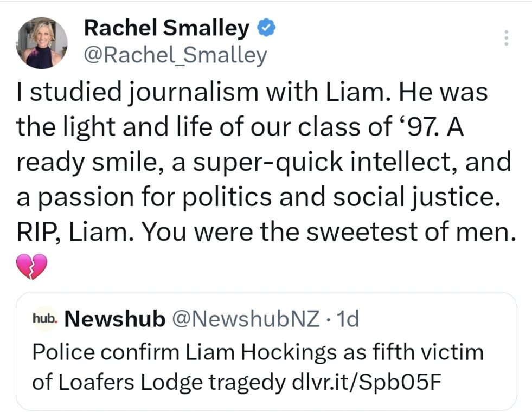Open the three-dot more options menu
Viewport: 532px width, 412px height.
click(x=506, y=38)
